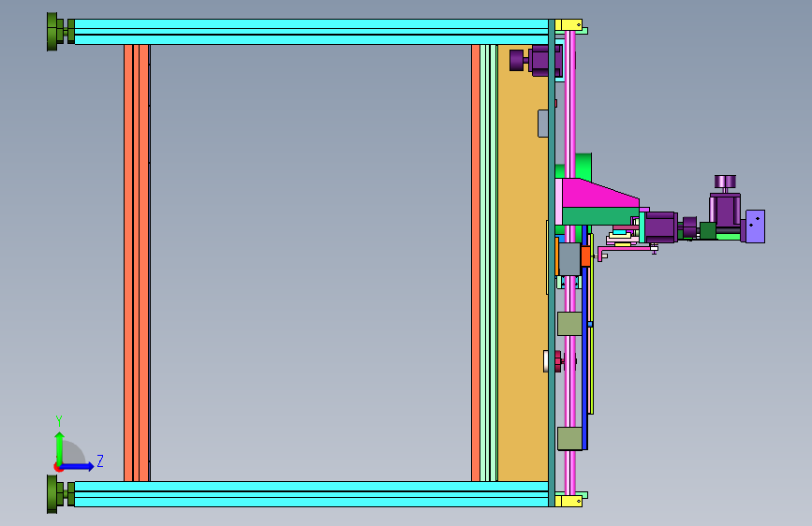Select the purple knob on top of the right assembly
The width and height of the screenshot is (812, 526).
point(725,182)
